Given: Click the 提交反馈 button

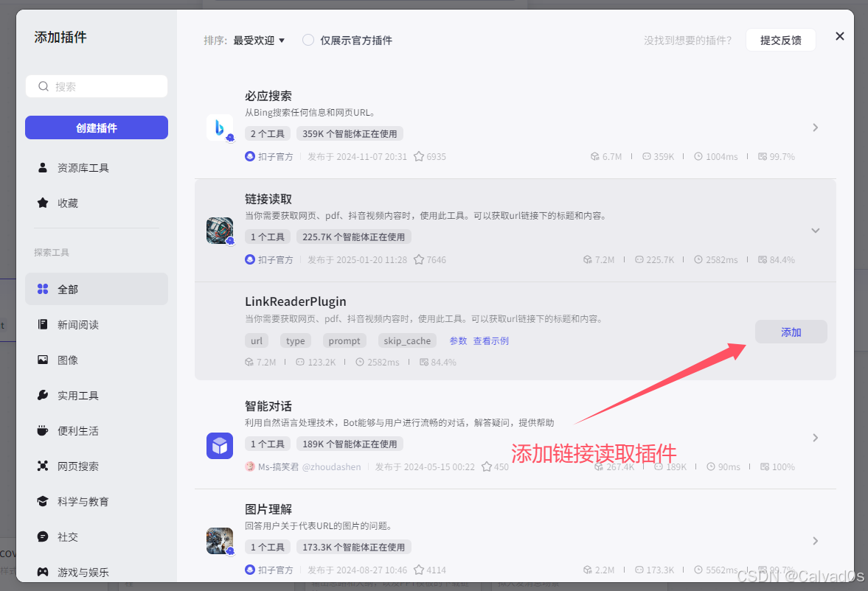Looking at the screenshot, I should (x=780, y=40).
